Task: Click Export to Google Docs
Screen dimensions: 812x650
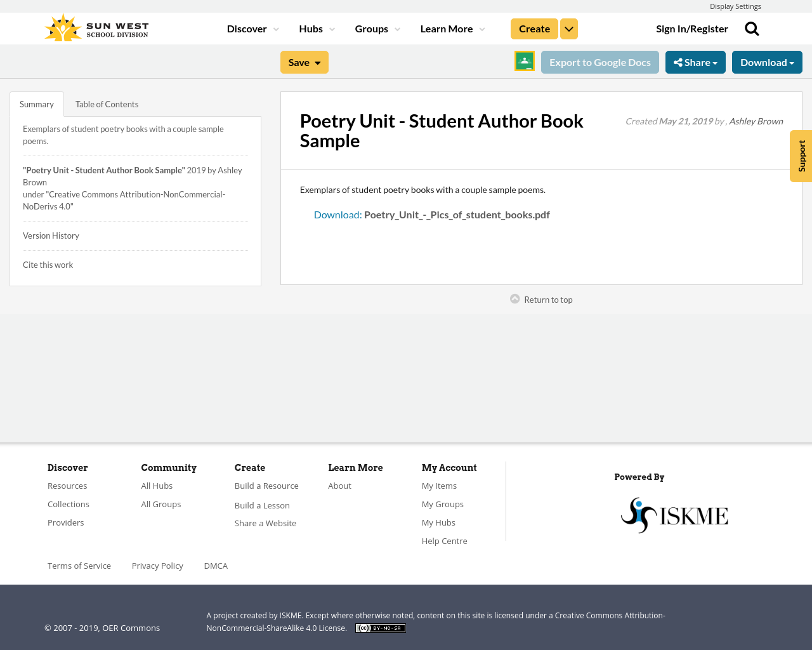Action: tap(599, 62)
